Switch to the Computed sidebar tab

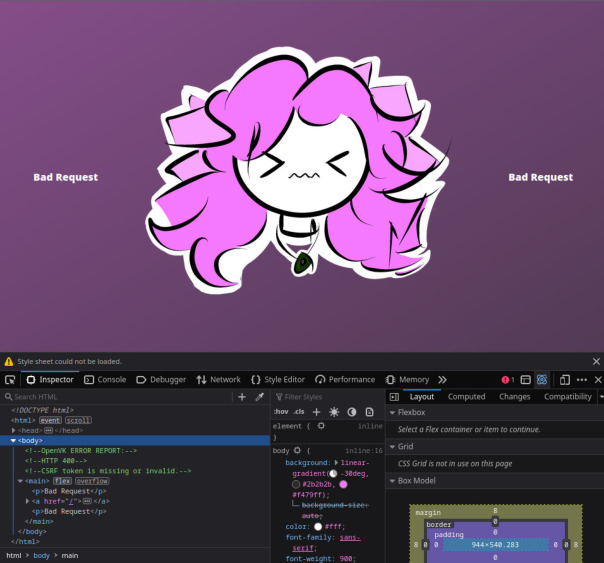click(466, 397)
